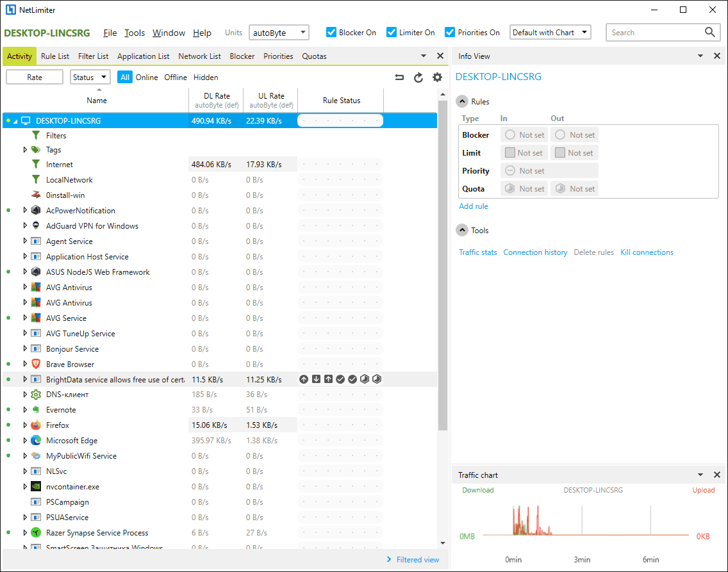Viewport: 728px width, 572px height.
Task: Click the Kill connections link
Action: click(647, 252)
